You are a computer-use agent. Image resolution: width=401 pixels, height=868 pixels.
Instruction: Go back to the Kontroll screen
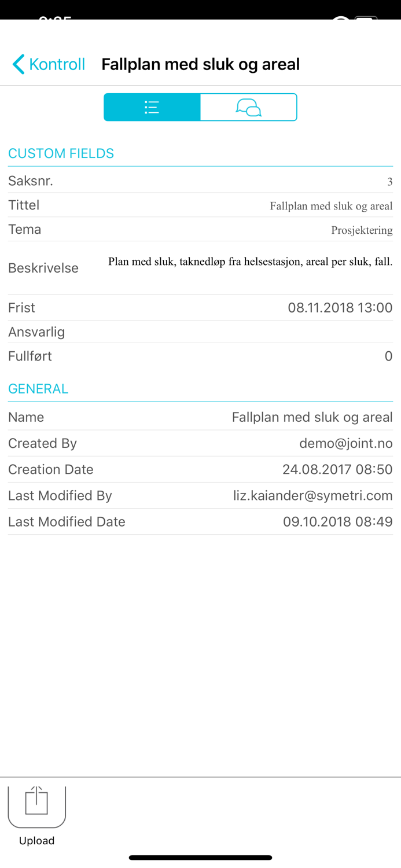pyautogui.click(x=47, y=64)
